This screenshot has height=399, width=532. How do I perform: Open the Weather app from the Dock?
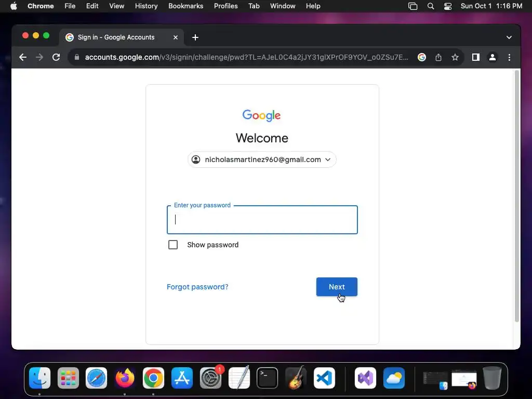pos(394,378)
